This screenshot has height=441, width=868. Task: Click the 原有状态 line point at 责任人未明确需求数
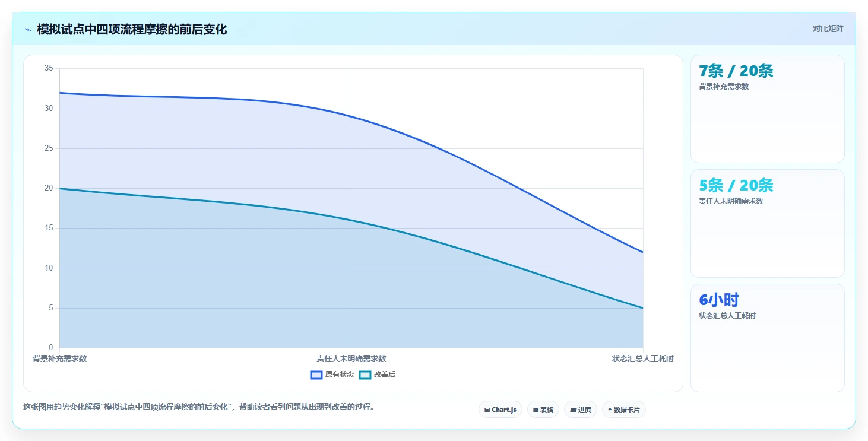pos(351,116)
